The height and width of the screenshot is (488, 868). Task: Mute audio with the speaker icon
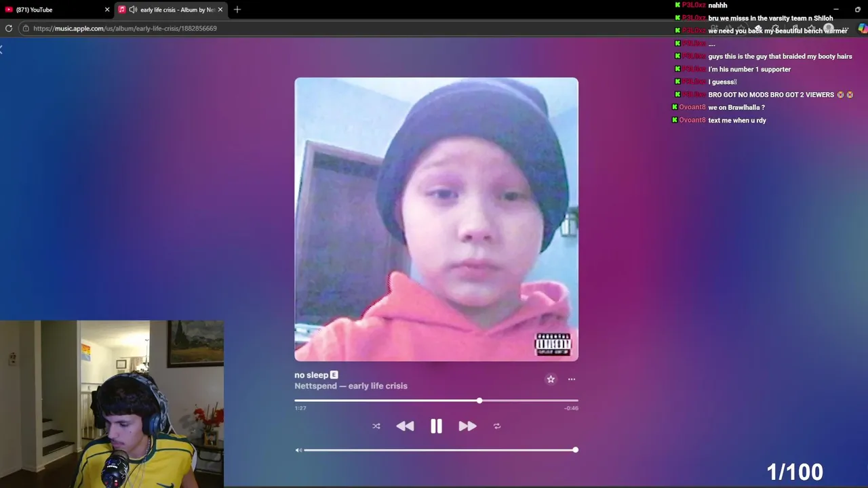click(298, 450)
